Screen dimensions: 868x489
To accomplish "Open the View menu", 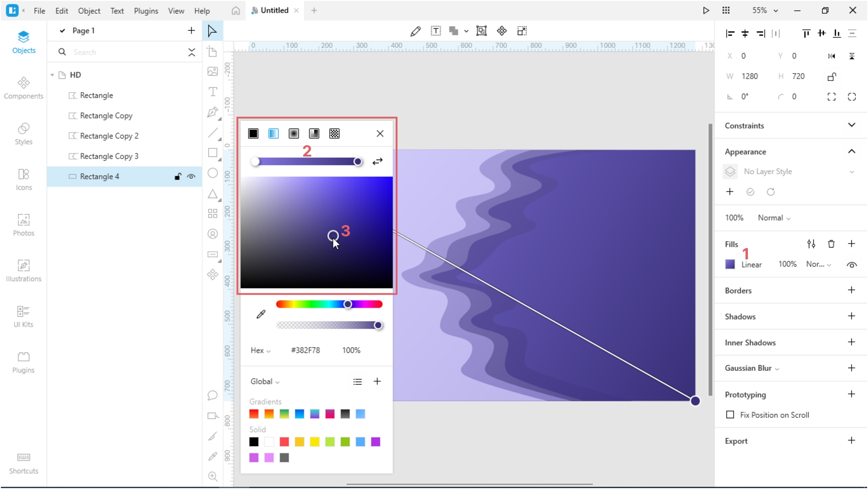I will tap(176, 11).
